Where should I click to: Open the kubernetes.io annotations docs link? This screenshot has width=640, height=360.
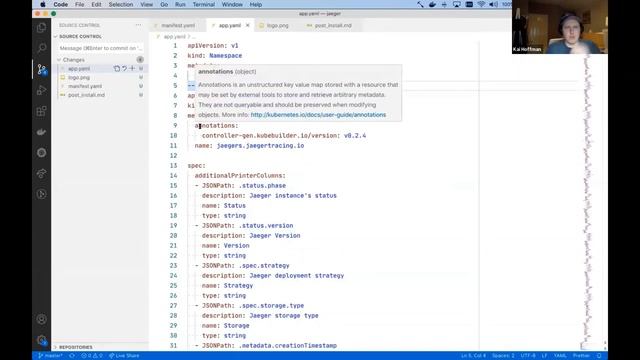coord(318,115)
